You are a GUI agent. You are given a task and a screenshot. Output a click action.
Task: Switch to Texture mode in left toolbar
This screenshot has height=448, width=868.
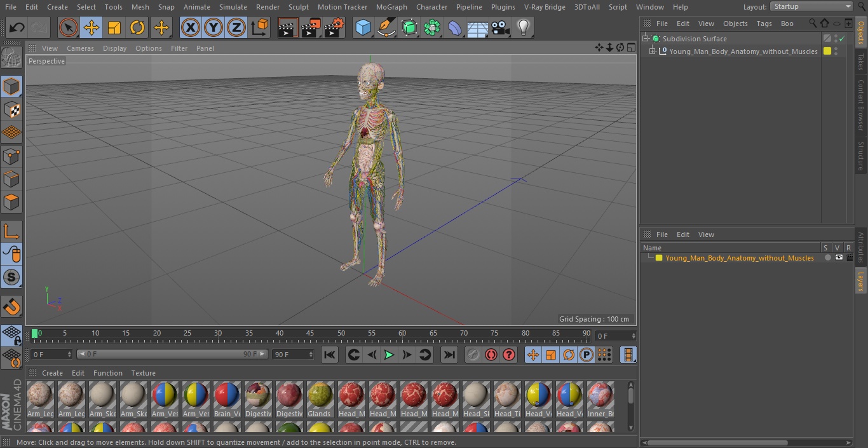(11, 109)
